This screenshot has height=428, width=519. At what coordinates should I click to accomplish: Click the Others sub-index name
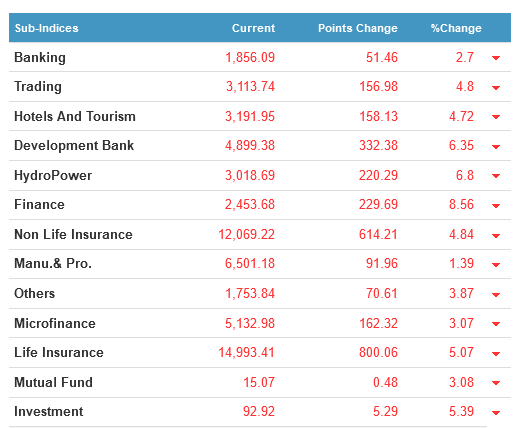pos(34,293)
